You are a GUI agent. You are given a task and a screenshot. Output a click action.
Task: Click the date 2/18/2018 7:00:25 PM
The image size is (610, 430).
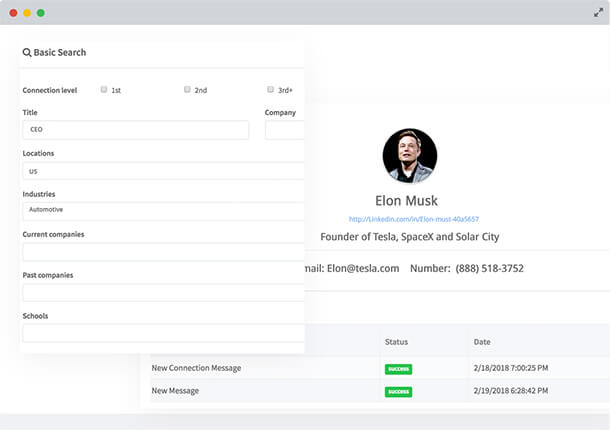[x=511, y=368]
